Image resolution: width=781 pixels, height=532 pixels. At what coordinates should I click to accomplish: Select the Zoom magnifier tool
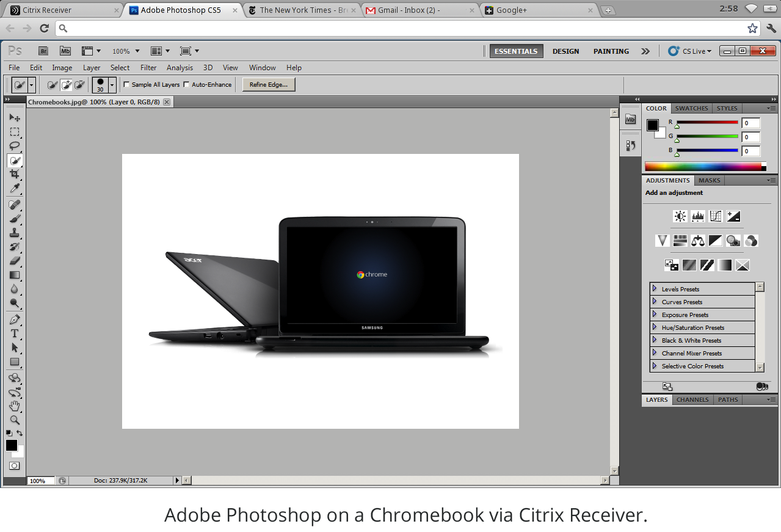click(15, 420)
